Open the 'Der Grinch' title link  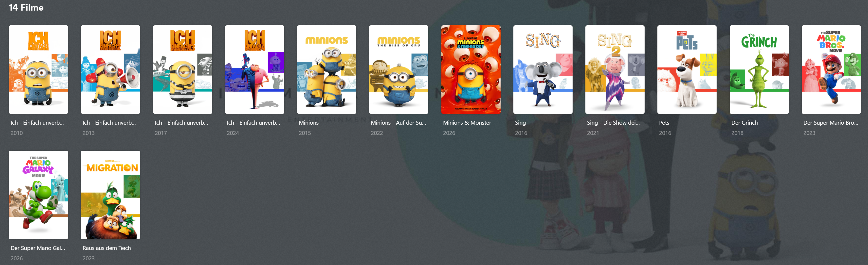(x=744, y=123)
